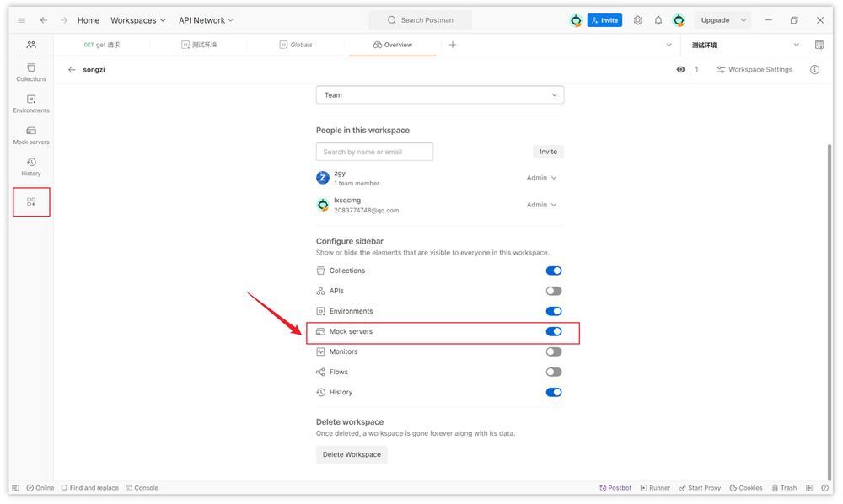Enable the Flows sidebar toggle
843x504 pixels.
(x=554, y=372)
